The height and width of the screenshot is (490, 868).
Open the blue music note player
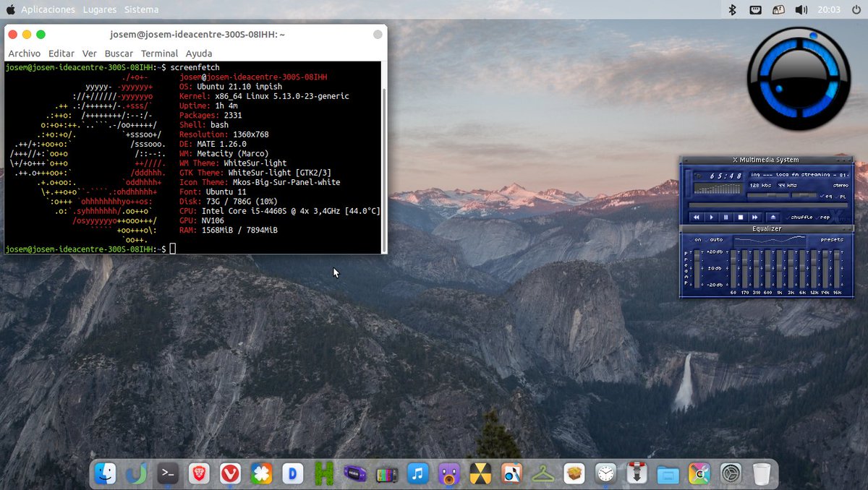coord(417,474)
